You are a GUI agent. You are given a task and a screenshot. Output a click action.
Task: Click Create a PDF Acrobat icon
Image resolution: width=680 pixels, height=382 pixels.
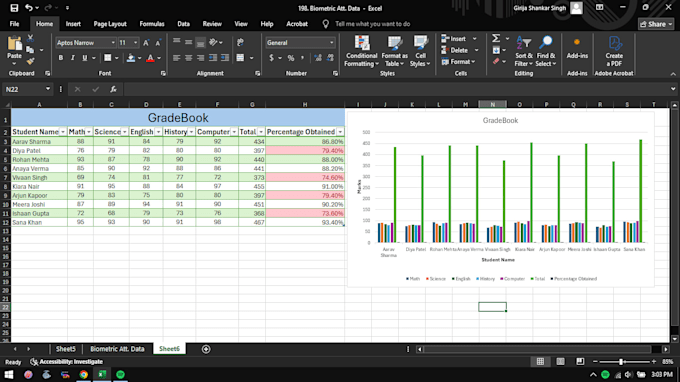[614, 51]
